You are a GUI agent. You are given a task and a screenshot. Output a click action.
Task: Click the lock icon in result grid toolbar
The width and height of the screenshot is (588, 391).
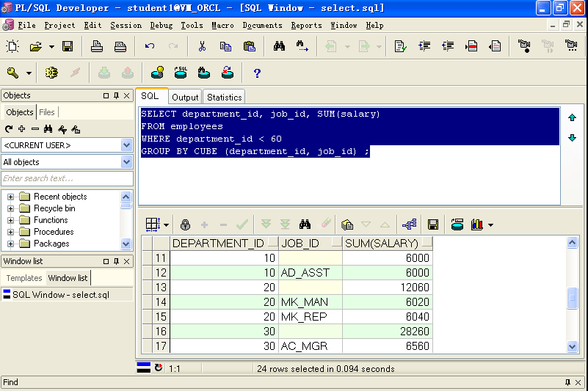click(185, 224)
